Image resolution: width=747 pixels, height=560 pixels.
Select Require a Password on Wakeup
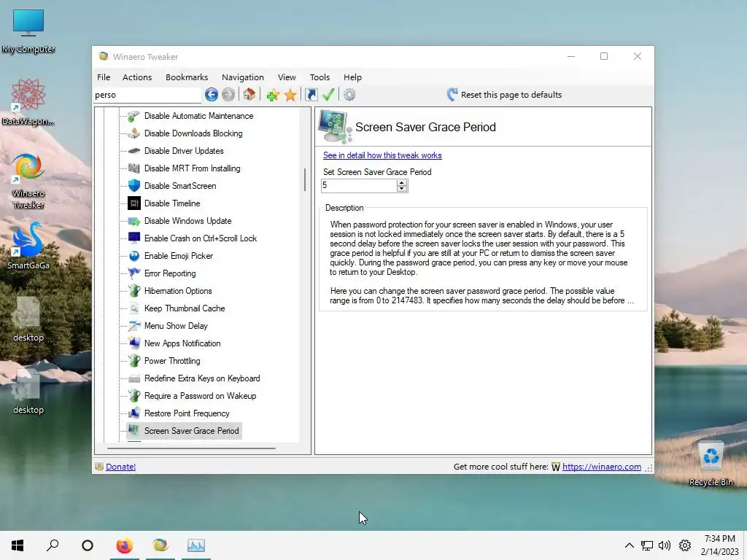[x=200, y=396]
